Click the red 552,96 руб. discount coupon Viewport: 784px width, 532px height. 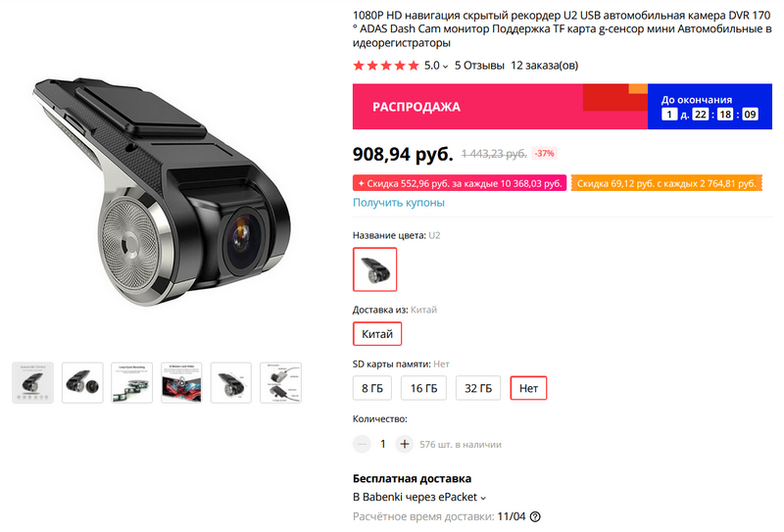click(x=459, y=183)
